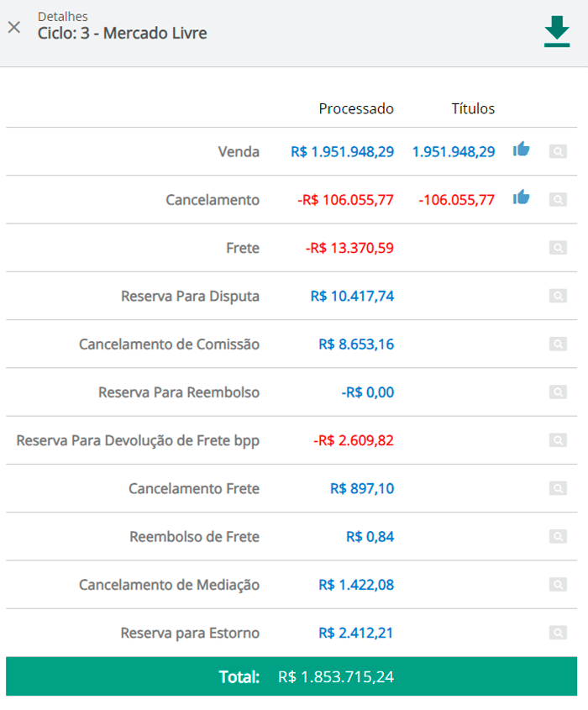Select the Processado column header

[356, 108]
